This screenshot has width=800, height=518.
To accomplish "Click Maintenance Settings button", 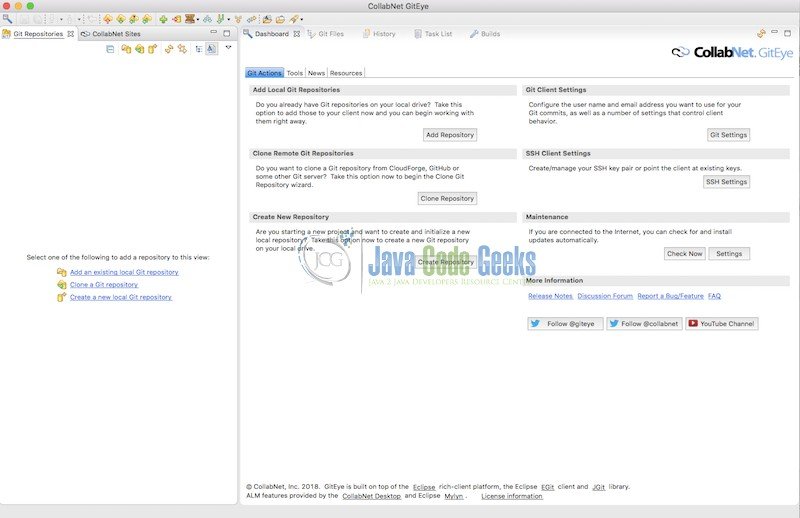I will click(729, 254).
